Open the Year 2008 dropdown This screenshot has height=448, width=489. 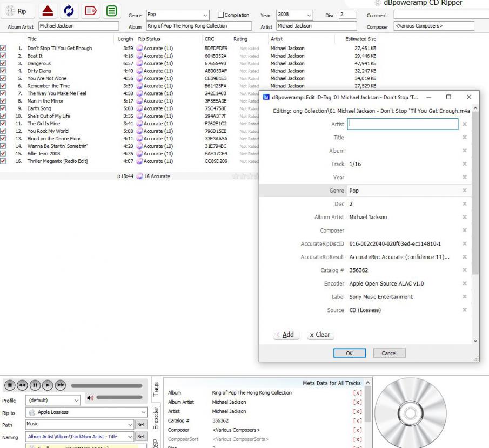coord(309,15)
